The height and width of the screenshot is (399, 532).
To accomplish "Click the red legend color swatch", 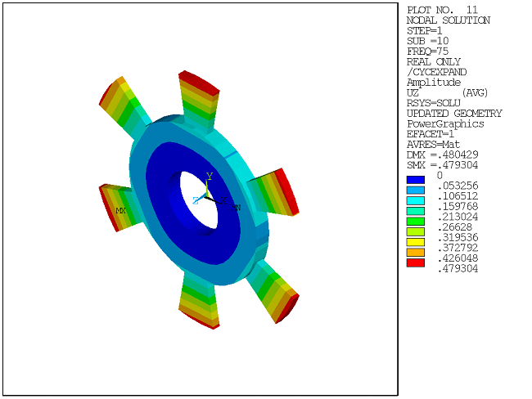I will (416, 262).
